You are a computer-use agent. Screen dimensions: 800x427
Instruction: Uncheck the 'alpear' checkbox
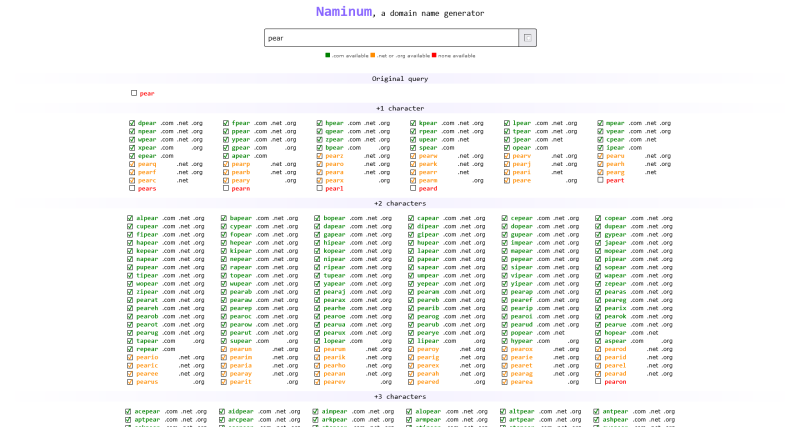pos(130,218)
